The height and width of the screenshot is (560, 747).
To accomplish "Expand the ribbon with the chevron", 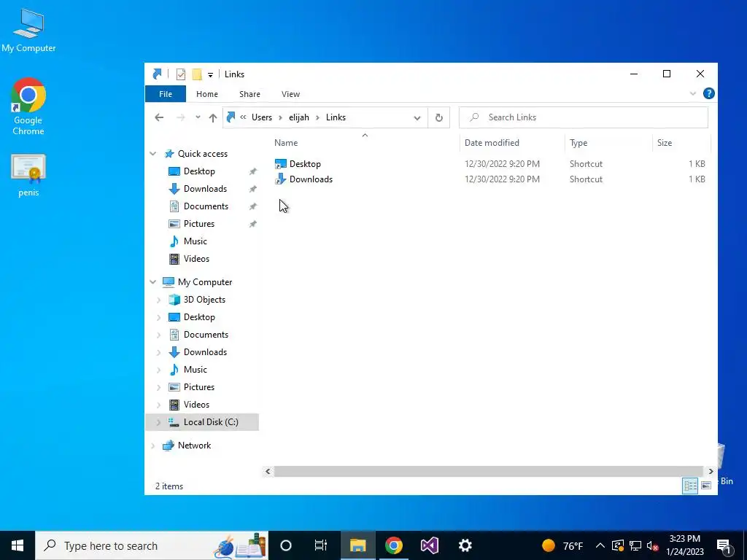I will click(693, 94).
